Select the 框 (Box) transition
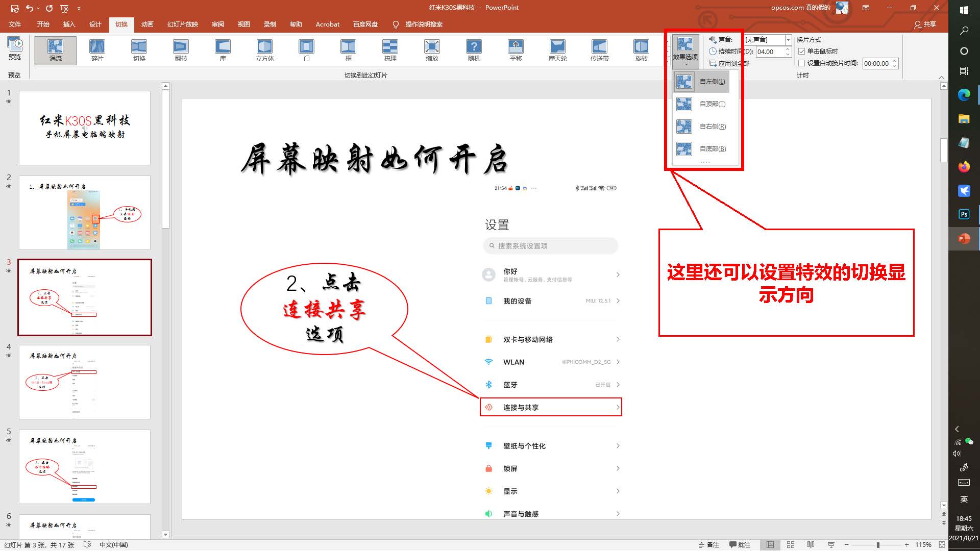Screen dimensions: 980x551 tap(349, 51)
